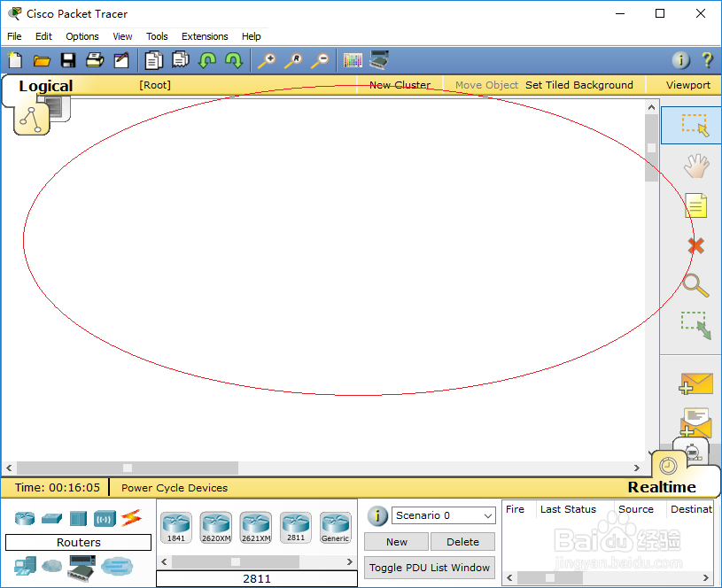Click the Zoom Reset magnifier

tap(293, 61)
